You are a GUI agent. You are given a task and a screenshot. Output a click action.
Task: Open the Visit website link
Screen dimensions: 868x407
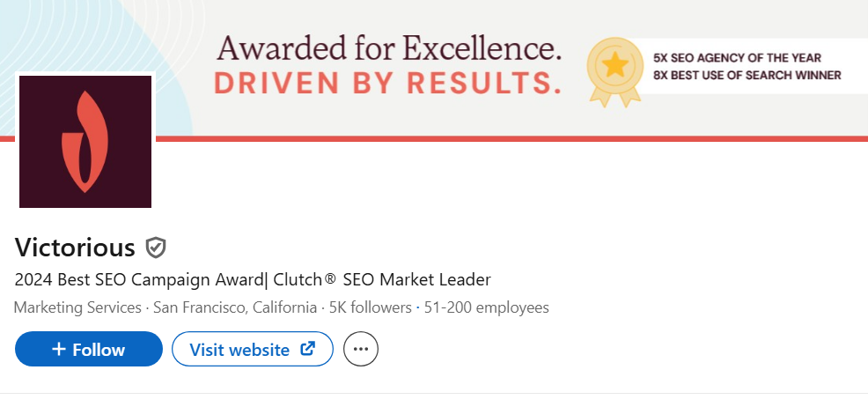click(x=239, y=350)
